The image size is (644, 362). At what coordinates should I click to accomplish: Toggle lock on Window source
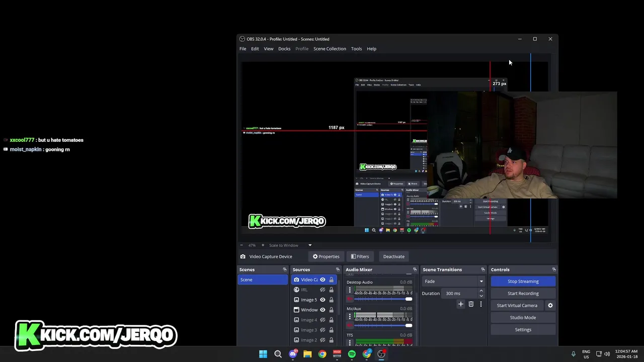click(331, 310)
